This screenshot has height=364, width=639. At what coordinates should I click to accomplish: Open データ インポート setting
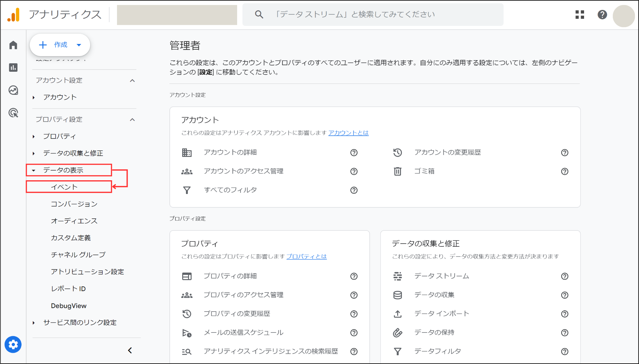point(442,313)
